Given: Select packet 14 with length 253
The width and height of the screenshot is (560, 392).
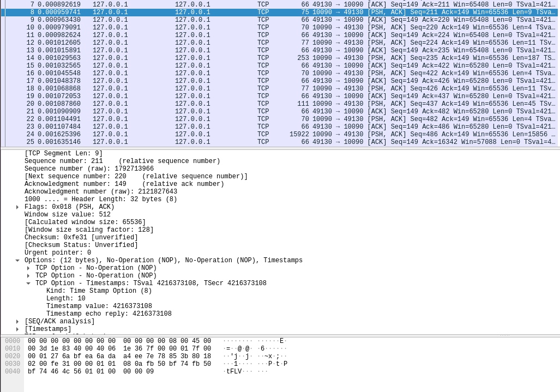Looking at the screenshot, I should coord(218,58).
